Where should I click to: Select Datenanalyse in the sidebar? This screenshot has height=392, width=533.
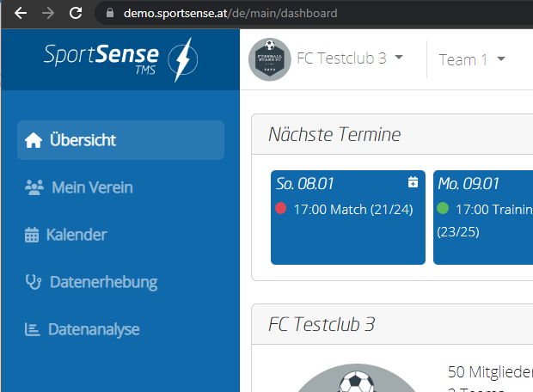[93, 329]
